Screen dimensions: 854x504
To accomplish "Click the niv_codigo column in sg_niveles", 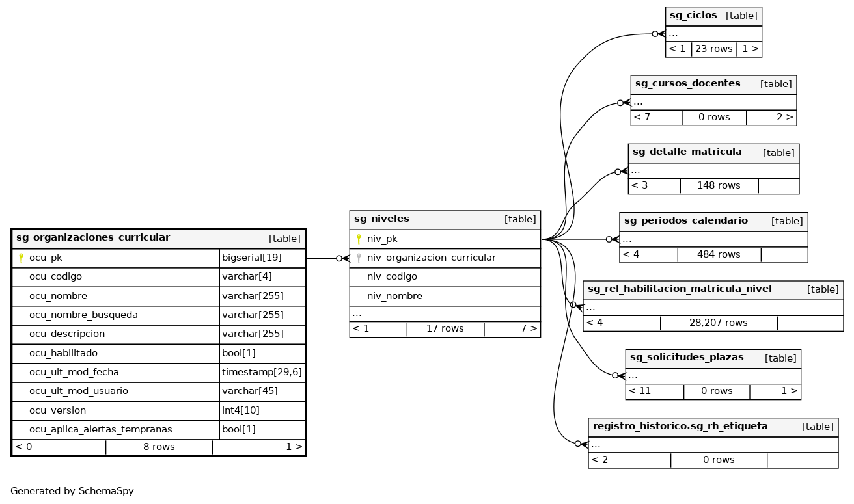I will coord(392,277).
